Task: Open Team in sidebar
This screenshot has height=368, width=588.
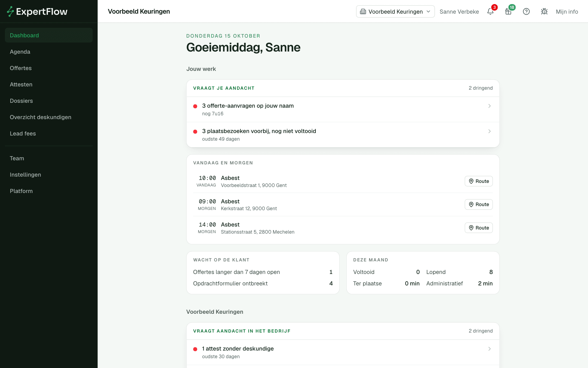Action: click(49, 158)
